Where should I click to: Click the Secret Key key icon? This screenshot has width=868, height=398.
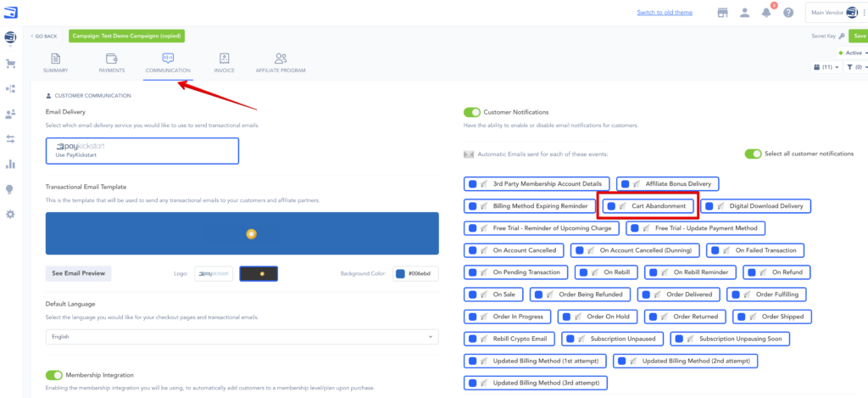coord(842,36)
